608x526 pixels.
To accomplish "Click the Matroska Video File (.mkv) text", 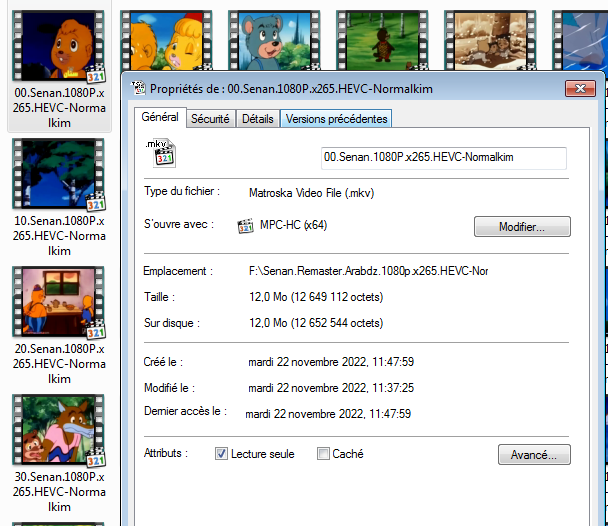I will (x=311, y=193).
